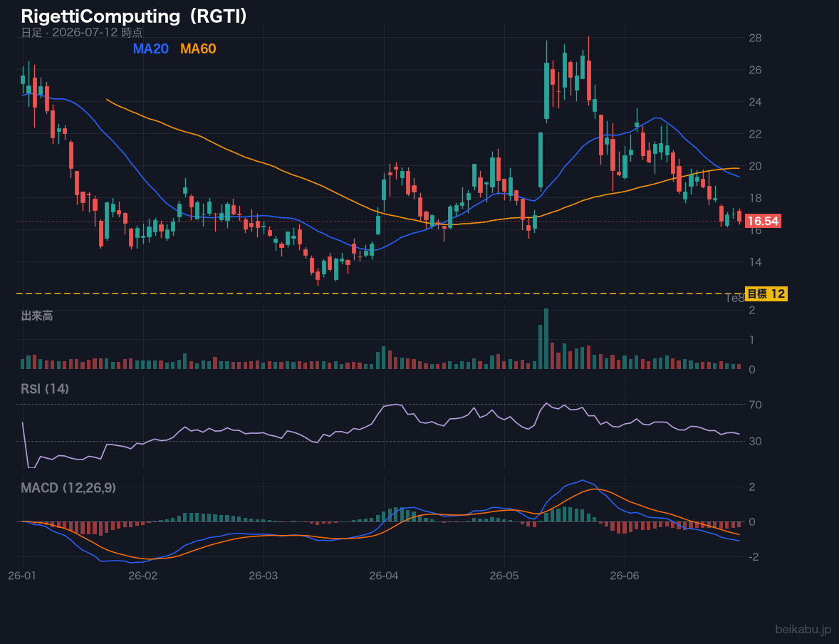Select the MA60 legend label
Viewport: 839px width, 644px height.
198,48
